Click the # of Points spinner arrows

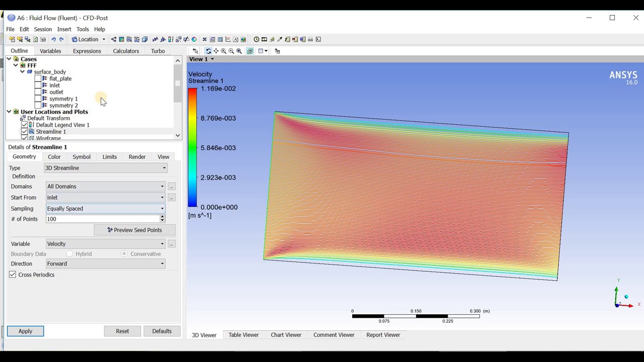point(162,219)
